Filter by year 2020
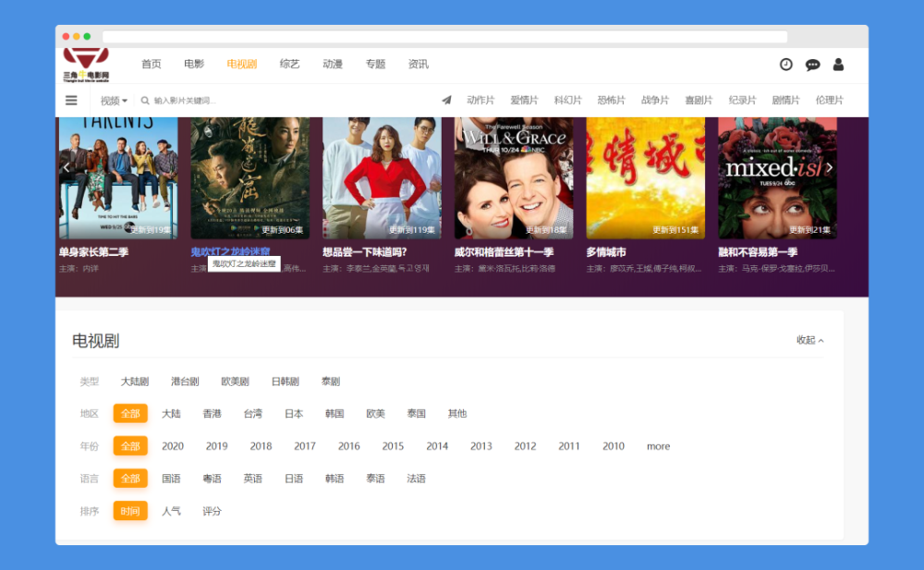Image resolution: width=924 pixels, height=570 pixels. coord(173,446)
